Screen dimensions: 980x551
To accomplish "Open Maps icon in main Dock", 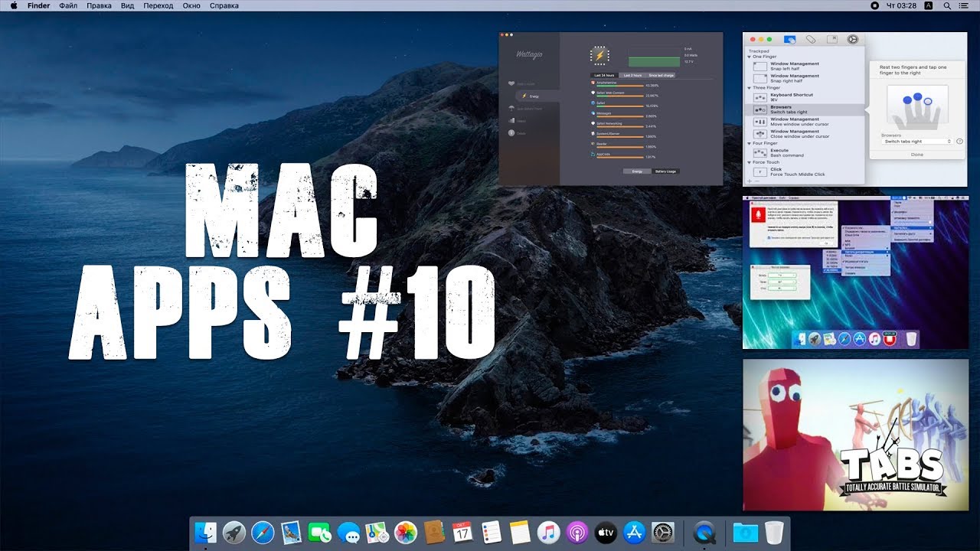I will pos(377,533).
